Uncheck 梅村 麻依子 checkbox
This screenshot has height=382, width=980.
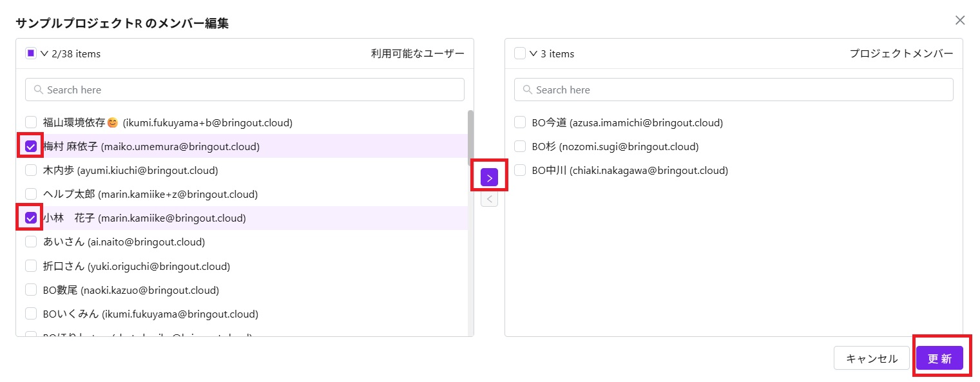(31, 146)
